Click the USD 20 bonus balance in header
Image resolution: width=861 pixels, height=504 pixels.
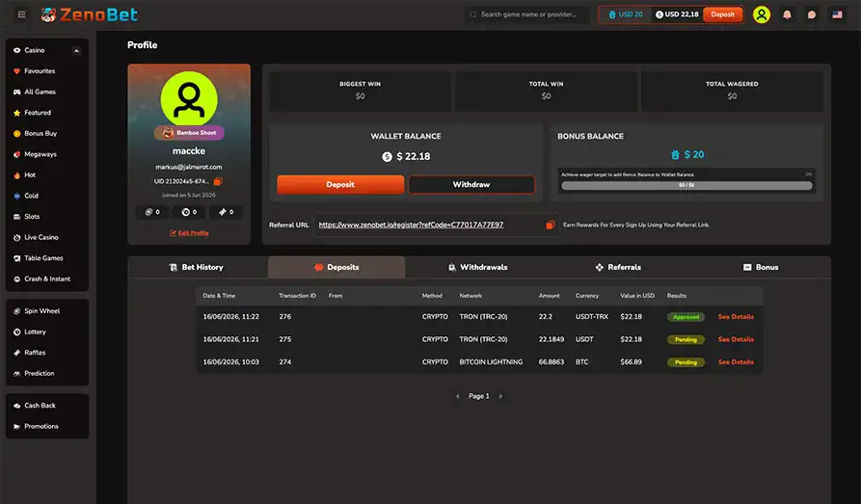626,14
